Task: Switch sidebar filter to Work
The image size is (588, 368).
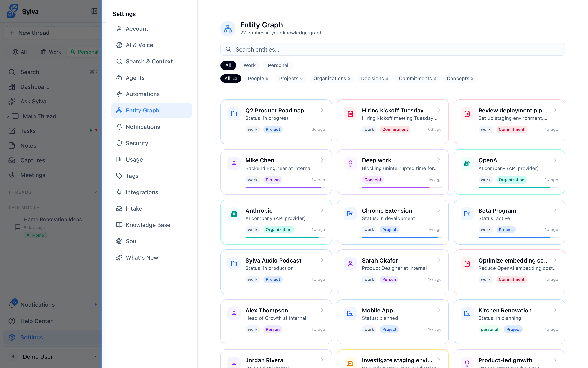Action: pyautogui.click(x=51, y=52)
